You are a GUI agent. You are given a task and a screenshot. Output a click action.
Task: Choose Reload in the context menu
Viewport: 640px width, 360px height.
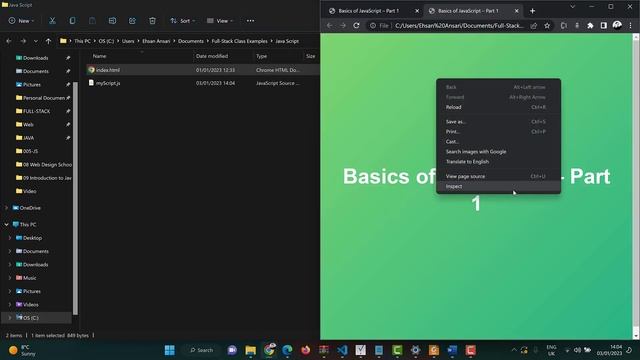click(x=498, y=107)
